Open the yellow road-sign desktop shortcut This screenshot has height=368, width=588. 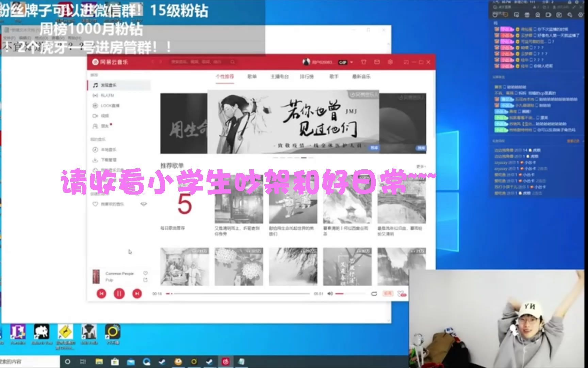[65, 337]
